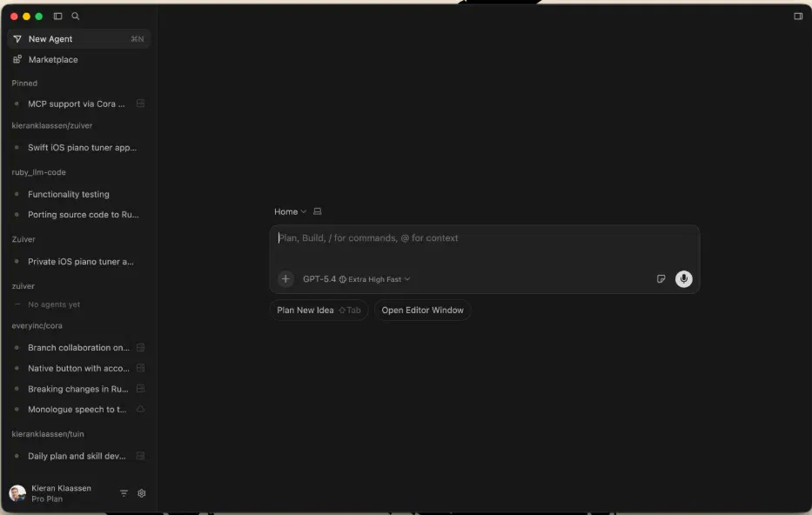Image resolution: width=812 pixels, height=515 pixels.
Task: Open search with the magnifier icon
Action: (x=76, y=16)
